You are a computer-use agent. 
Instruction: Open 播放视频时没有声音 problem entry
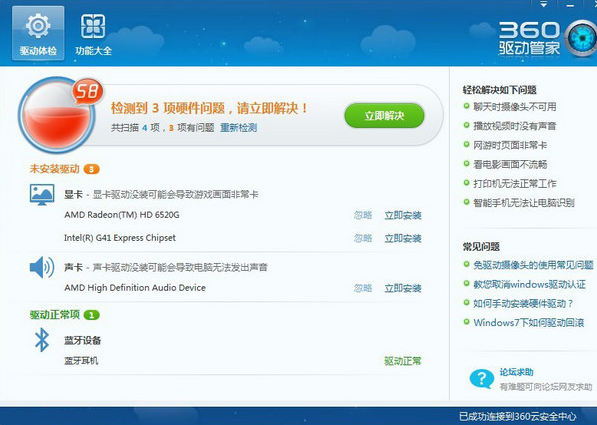click(x=514, y=126)
